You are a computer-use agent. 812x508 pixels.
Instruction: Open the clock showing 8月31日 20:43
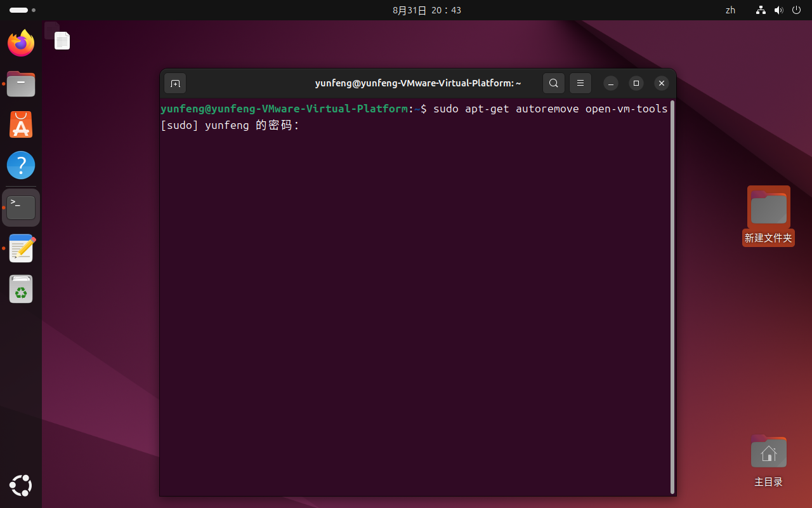coord(427,10)
